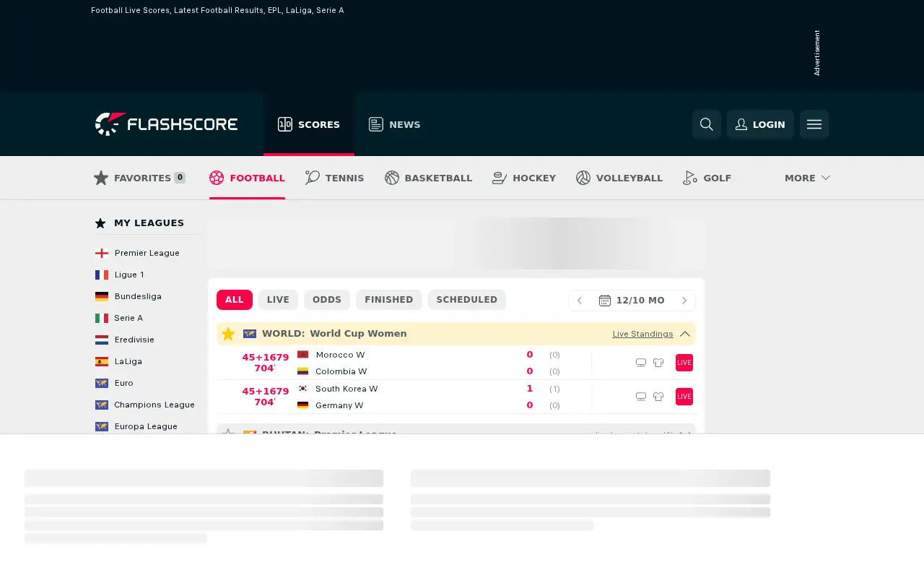The height and width of the screenshot is (578, 924).
Task: Select the Volleyball sport tab
Action: click(x=619, y=178)
